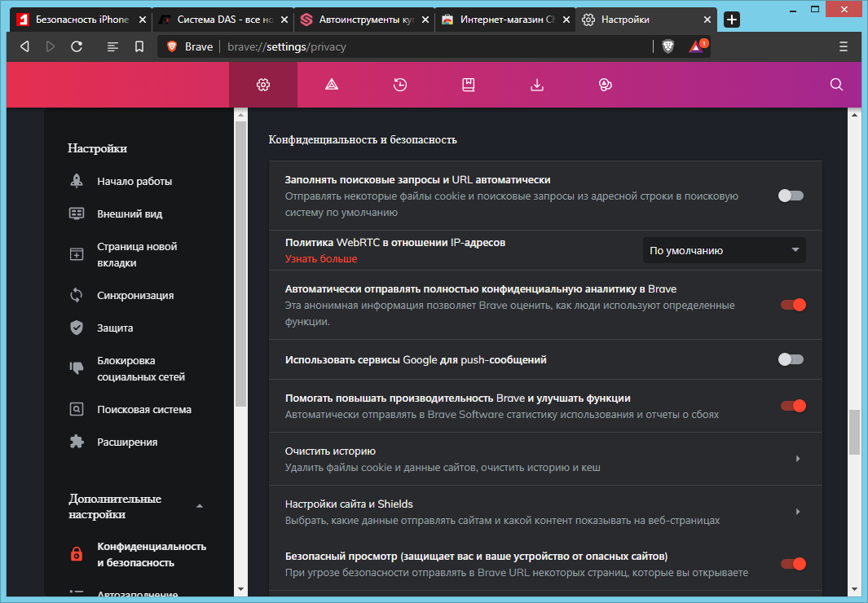Close the Система DAS tab
Viewport: 868px width, 603px height.
(x=284, y=20)
